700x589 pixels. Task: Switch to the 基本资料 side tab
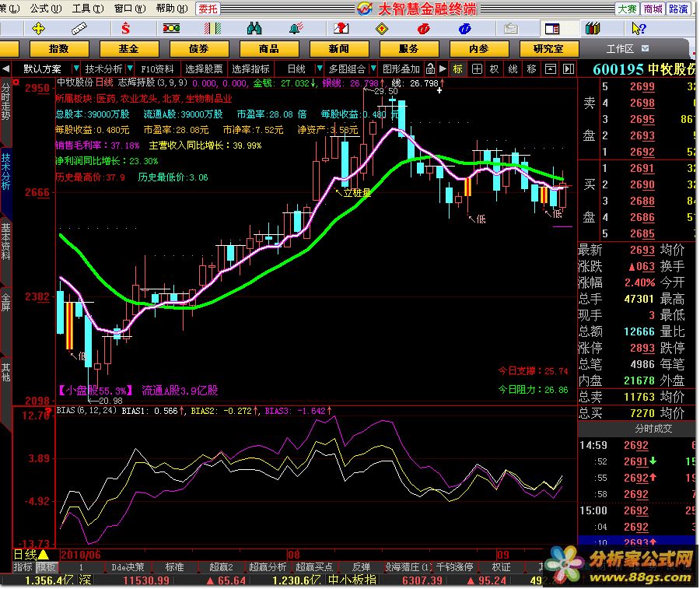[5, 241]
